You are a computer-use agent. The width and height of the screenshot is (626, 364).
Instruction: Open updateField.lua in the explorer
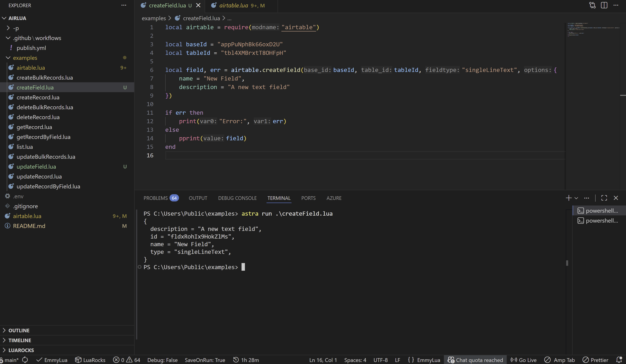point(36,167)
